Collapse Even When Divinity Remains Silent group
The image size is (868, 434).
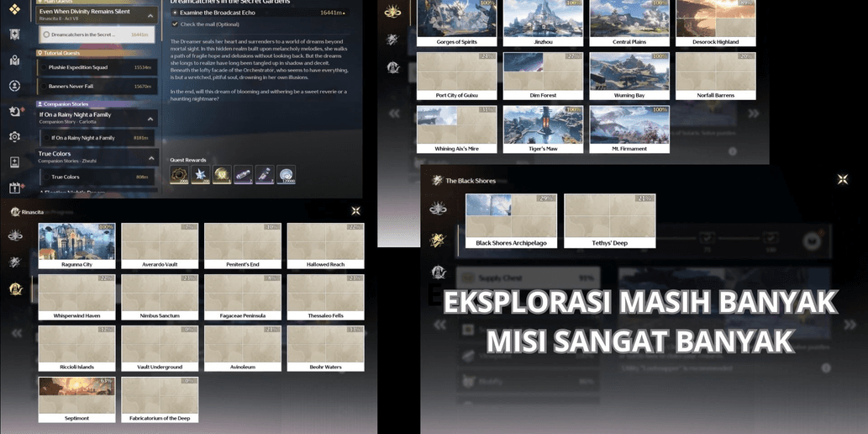pyautogui.click(x=150, y=15)
